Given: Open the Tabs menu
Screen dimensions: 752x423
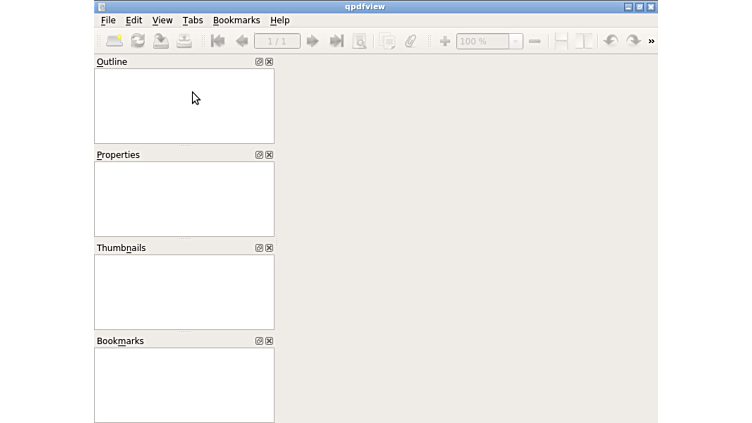Looking at the screenshot, I should click(192, 20).
